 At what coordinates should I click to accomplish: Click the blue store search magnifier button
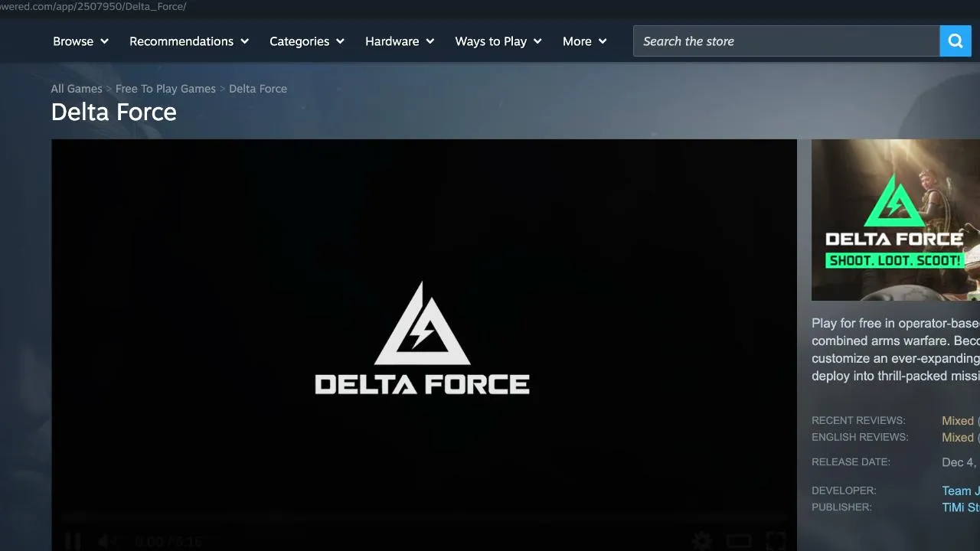tap(955, 41)
